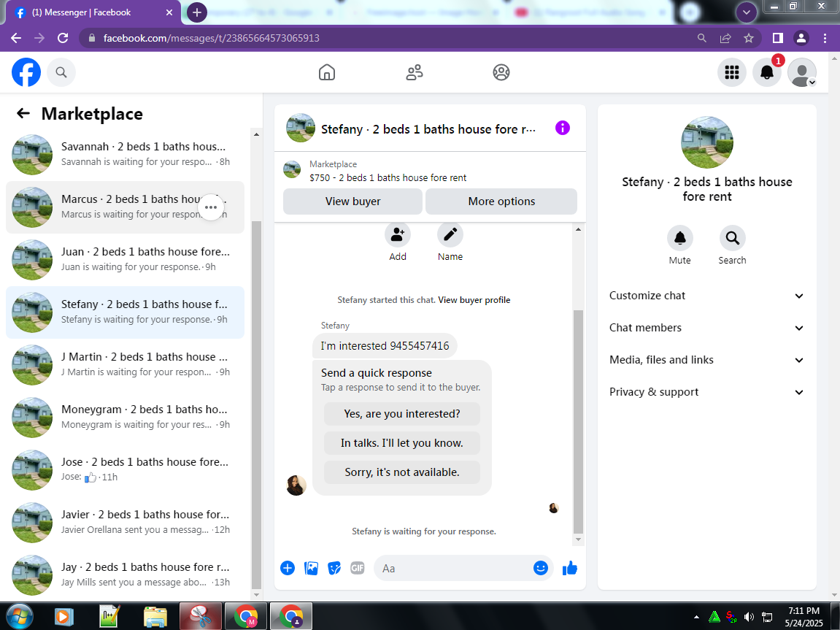Click the View buyer button
The image size is (840, 630).
coord(352,201)
